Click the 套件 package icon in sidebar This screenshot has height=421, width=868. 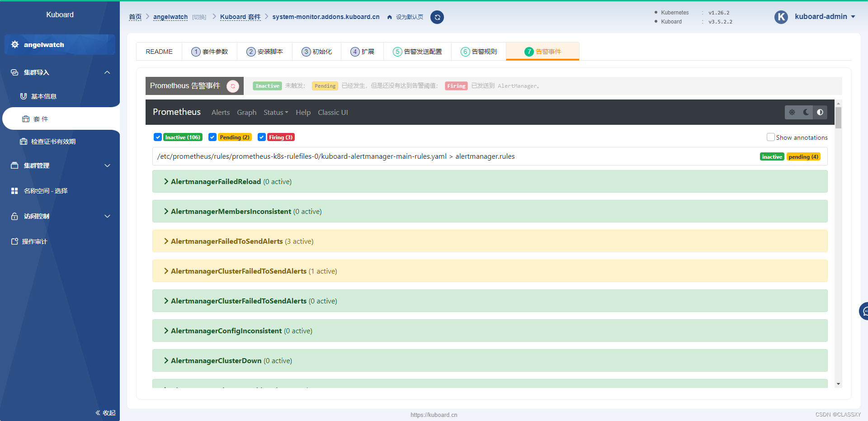(x=26, y=119)
